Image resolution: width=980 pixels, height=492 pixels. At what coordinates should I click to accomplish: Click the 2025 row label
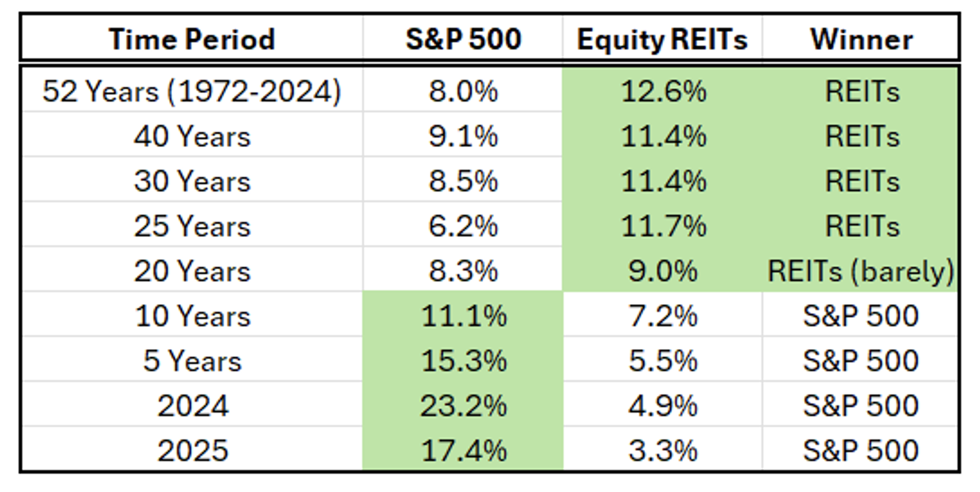click(x=192, y=450)
